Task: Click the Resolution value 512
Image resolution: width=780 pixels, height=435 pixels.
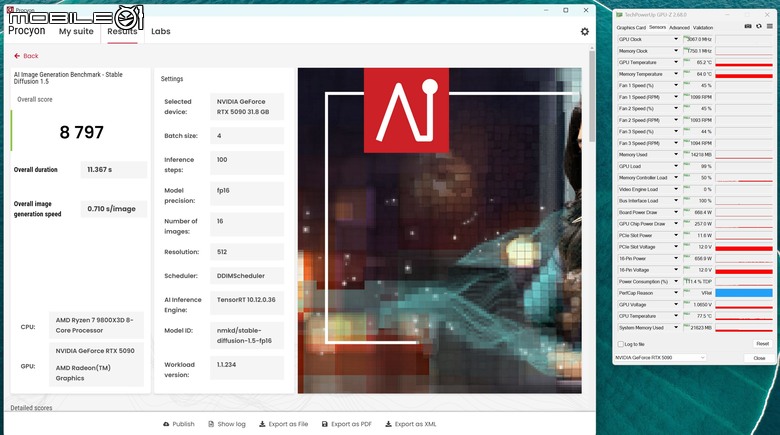Action: pos(247,252)
